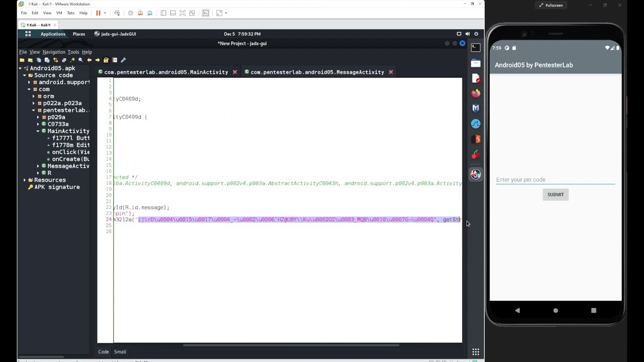This screenshot has width=644, height=362.
Task: Click the Kali workspace grid icon
Action: [28, 34]
